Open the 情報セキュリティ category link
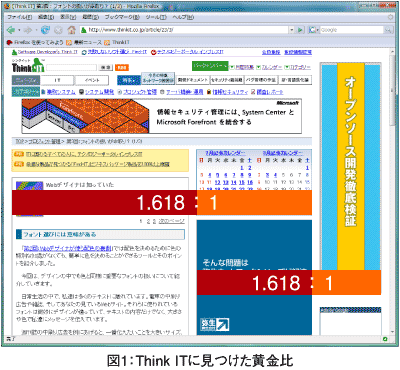 coord(230,92)
